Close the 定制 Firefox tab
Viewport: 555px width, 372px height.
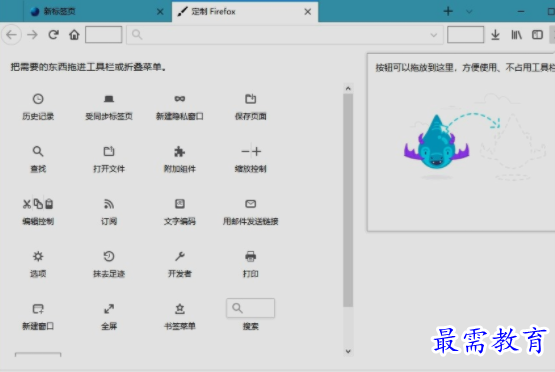[308, 12]
